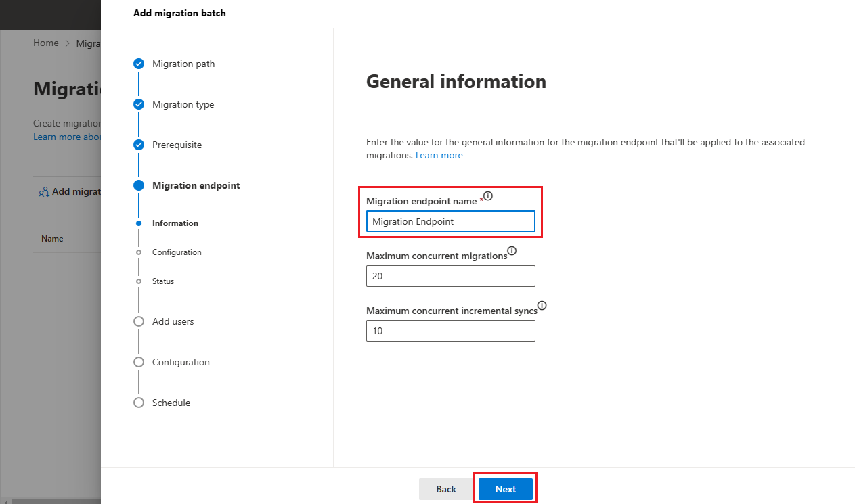855x504 pixels.
Task: Select the Schedule step circle
Action: [x=139, y=403]
